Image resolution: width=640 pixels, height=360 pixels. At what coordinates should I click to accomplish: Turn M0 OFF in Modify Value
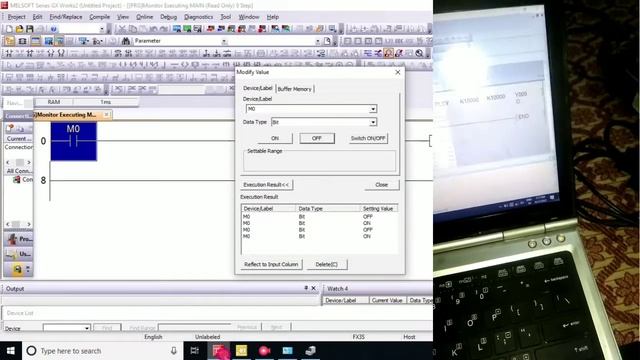tap(317, 138)
